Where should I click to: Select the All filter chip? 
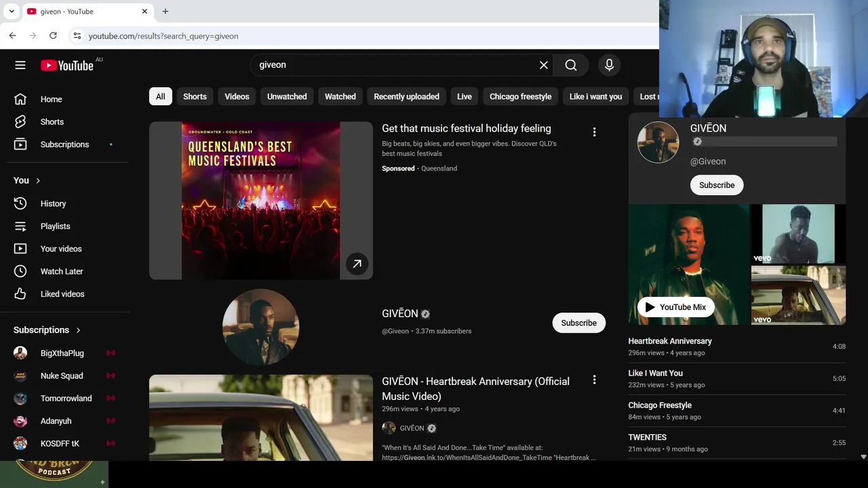[160, 96]
